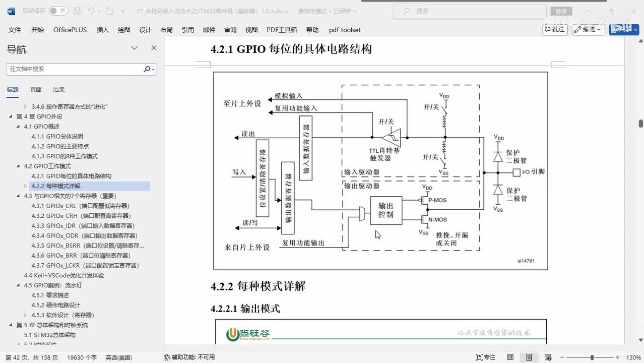The width and height of the screenshot is (644, 363).
Task: Click the redo icon in title bar
Action: [x=109, y=11]
